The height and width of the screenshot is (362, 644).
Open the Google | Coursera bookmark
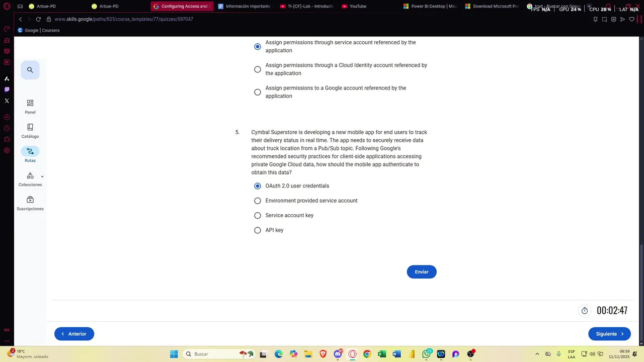coord(39,30)
